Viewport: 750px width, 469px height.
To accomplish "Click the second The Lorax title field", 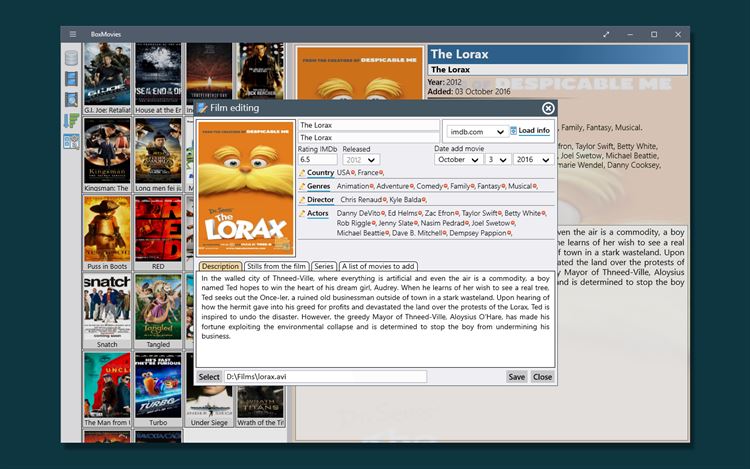I will [368, 138].
